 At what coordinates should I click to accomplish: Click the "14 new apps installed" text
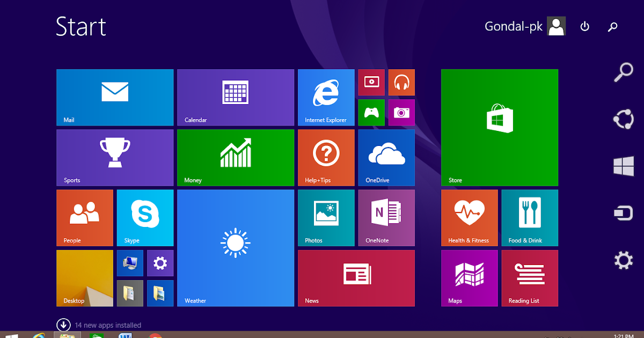point(108,325)
